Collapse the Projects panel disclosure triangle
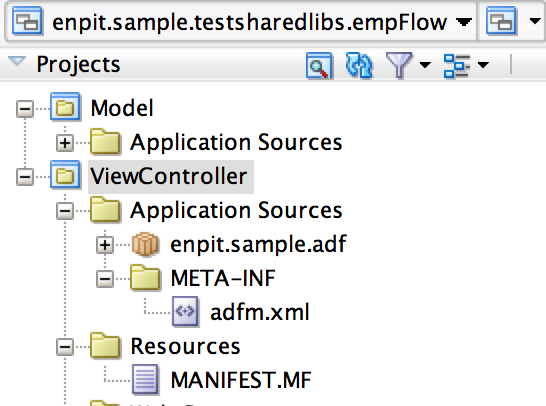 pyautogui.click(x=17, y=62)
